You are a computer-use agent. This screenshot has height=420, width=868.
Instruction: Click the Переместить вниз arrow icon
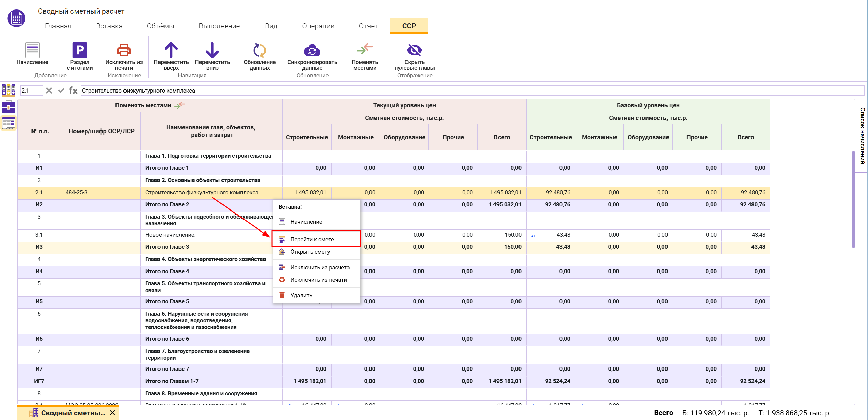coord(212,51)
